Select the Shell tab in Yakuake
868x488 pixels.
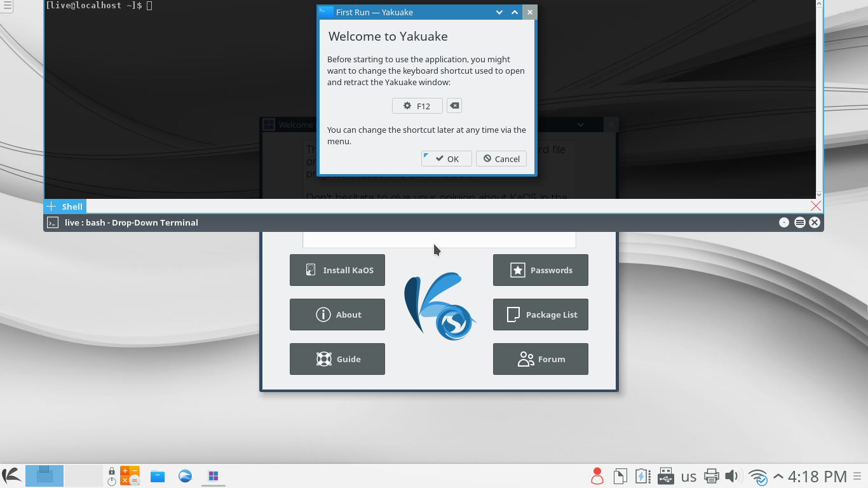click(x=72, y=207)
